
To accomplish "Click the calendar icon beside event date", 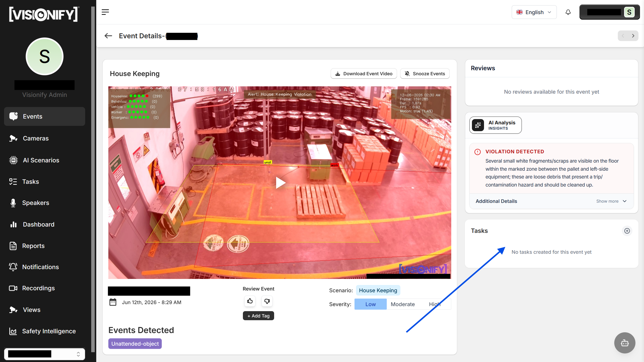I will point(113,302).
